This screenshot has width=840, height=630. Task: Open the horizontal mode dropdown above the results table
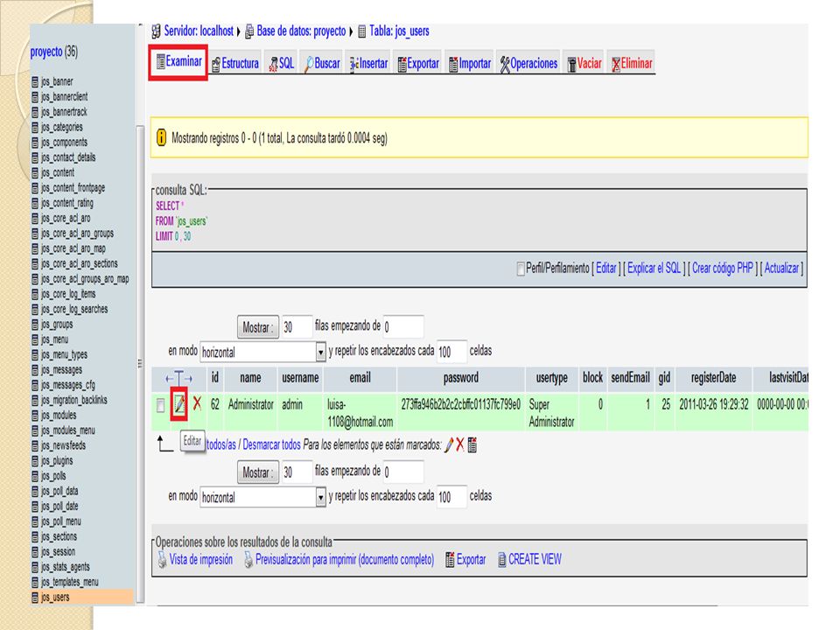(263, 352)
